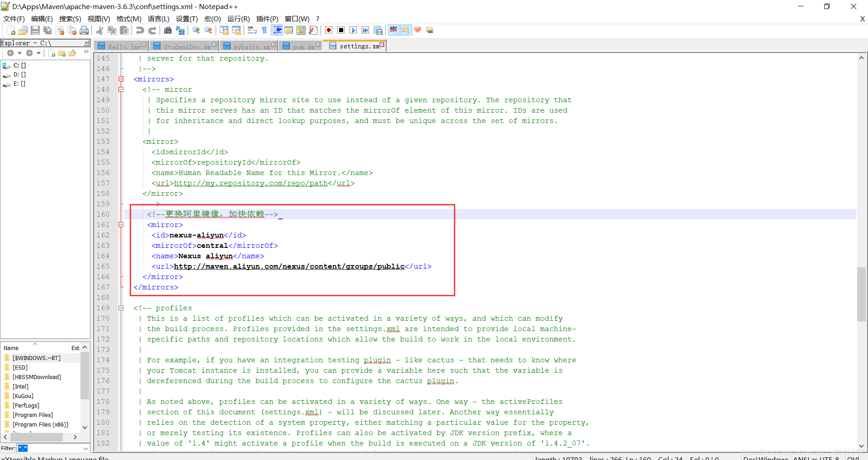
Task: Zoom out using the magnifier minus icon
Action: click(208, 30)
